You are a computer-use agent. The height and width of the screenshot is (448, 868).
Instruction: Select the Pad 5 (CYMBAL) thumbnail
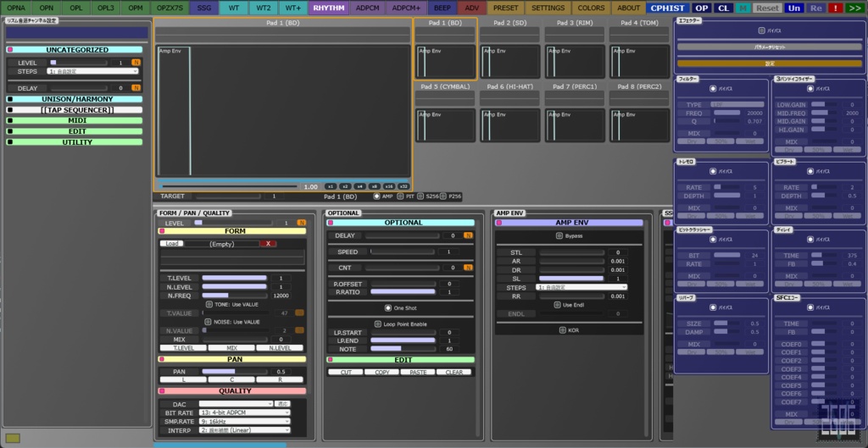pos(445,112)
